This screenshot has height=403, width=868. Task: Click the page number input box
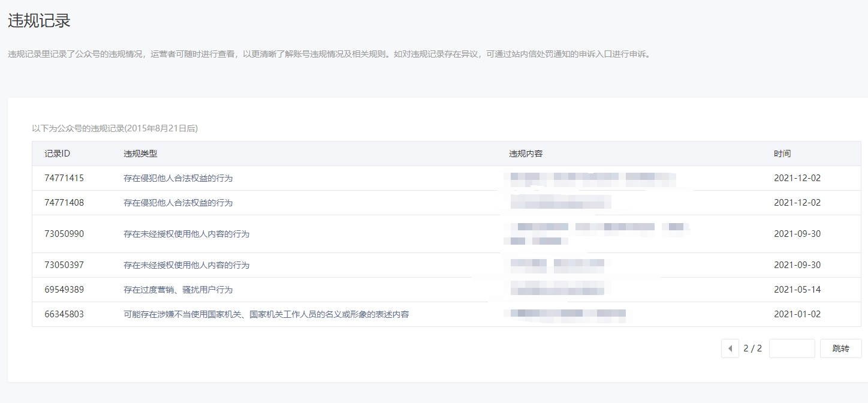[x=791, y=348]
